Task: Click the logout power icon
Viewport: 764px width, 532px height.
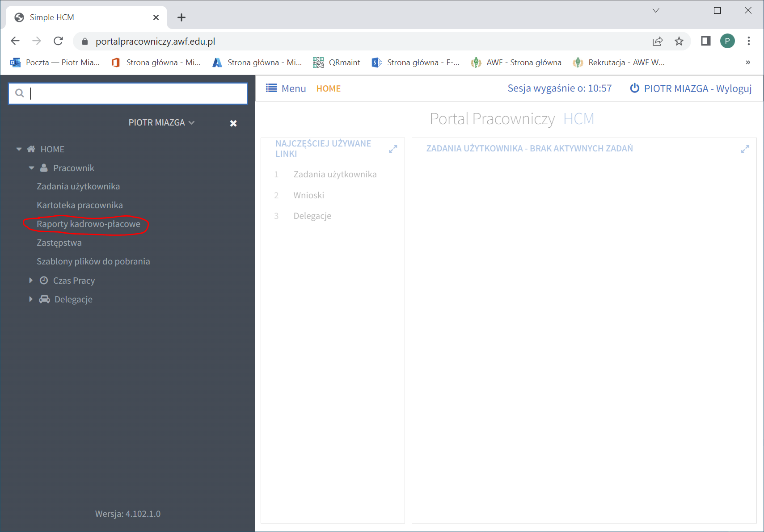Action: 635,88
